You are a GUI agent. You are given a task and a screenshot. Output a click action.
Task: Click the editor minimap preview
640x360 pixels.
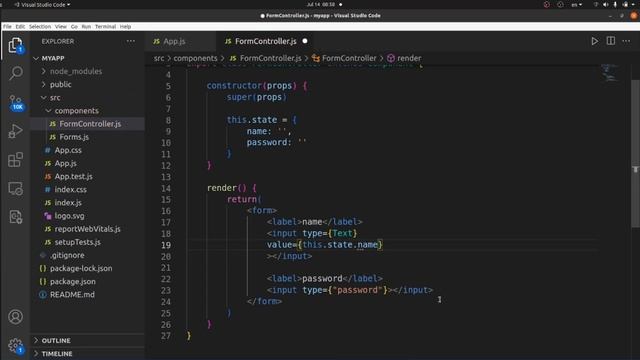click(x=610, y=73)
